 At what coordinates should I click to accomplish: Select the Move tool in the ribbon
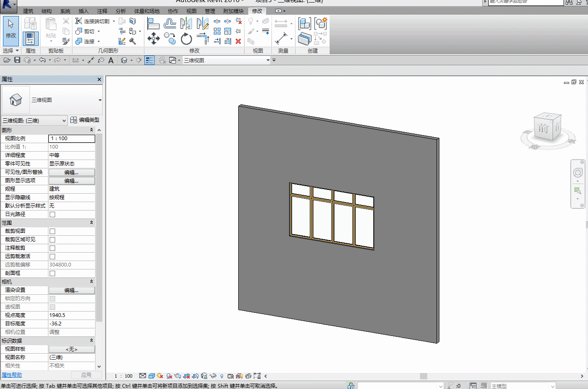[x=154, y=39]
